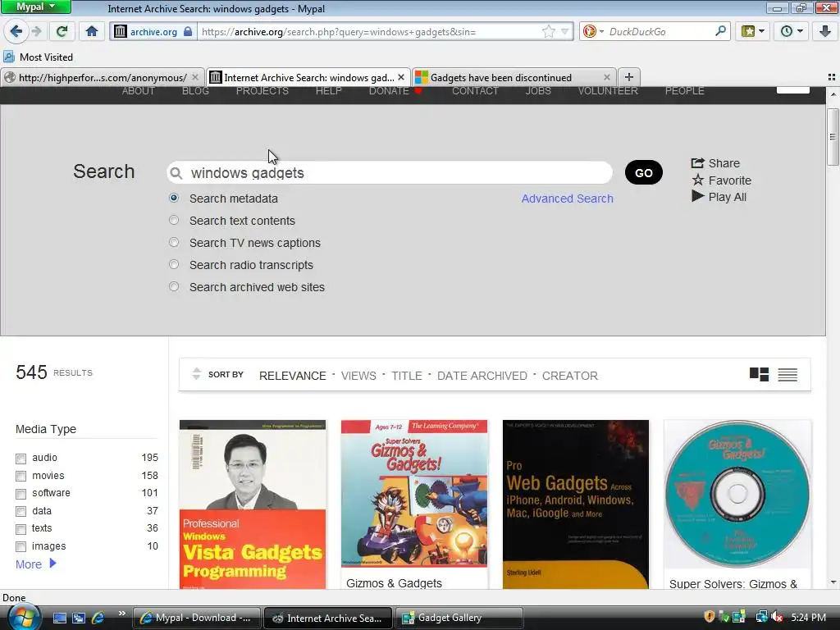Switch to list view icon
Screen dimensions: 840x630
[x=787, y=375]
